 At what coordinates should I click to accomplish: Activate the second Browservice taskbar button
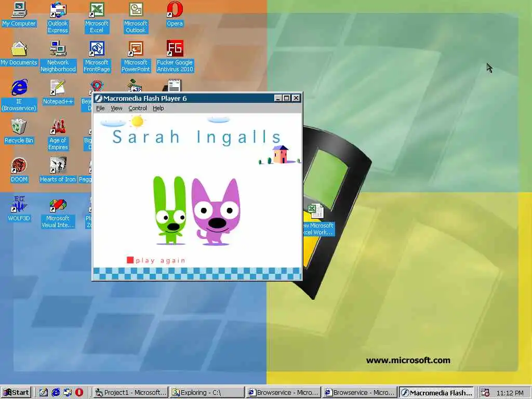point(360,393)
